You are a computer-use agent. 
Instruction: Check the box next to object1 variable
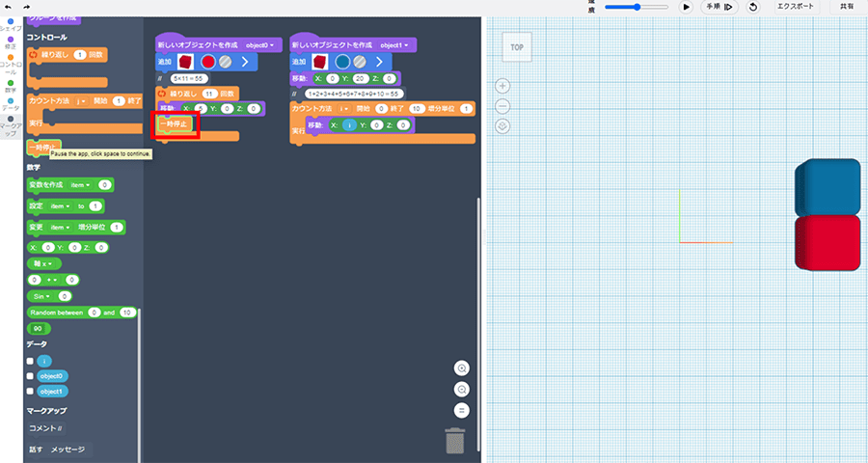[x=30, y=391]
